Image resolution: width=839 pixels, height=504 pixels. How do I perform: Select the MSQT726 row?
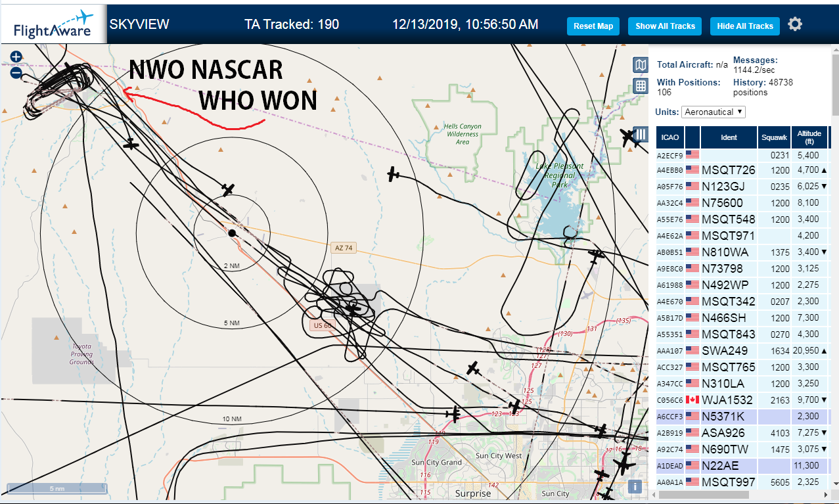point(742,170)
